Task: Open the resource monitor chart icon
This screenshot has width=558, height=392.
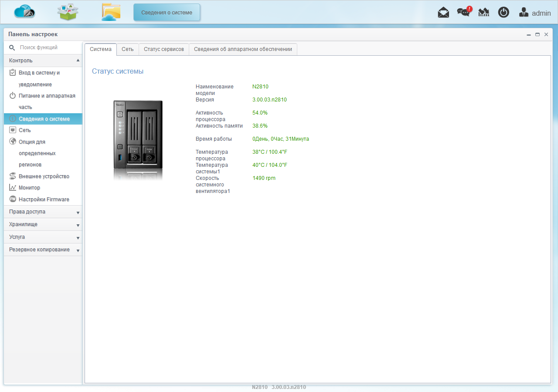Action: [x=484, y=13]
